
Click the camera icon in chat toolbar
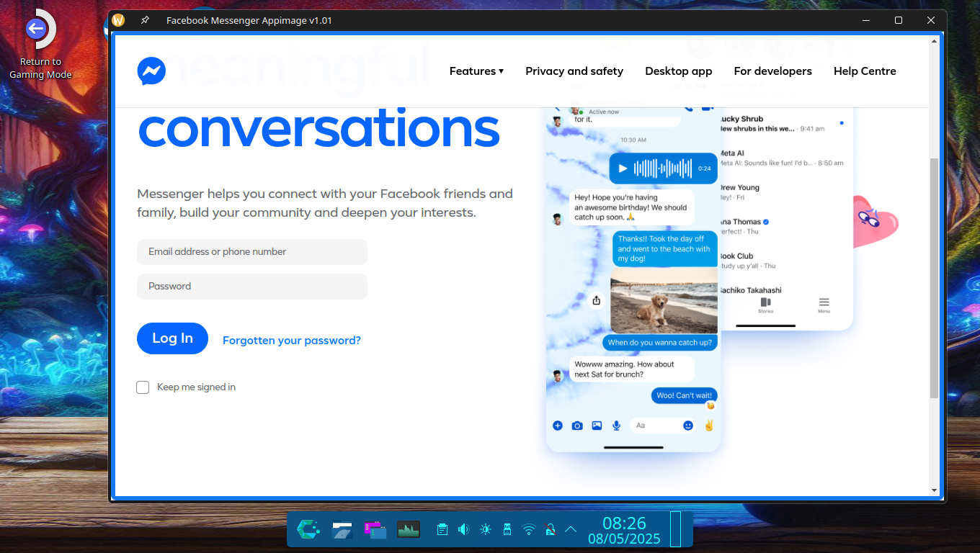pos(577,426)
